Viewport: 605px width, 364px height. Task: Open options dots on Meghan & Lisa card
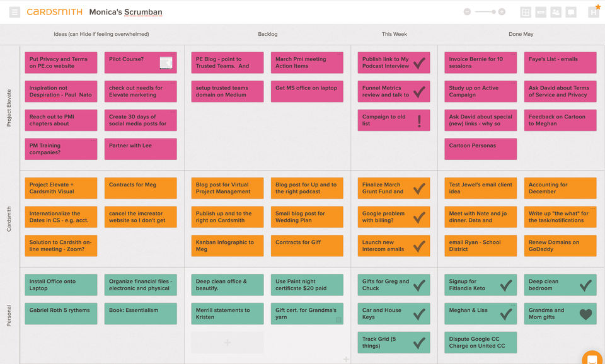(513, 306)
